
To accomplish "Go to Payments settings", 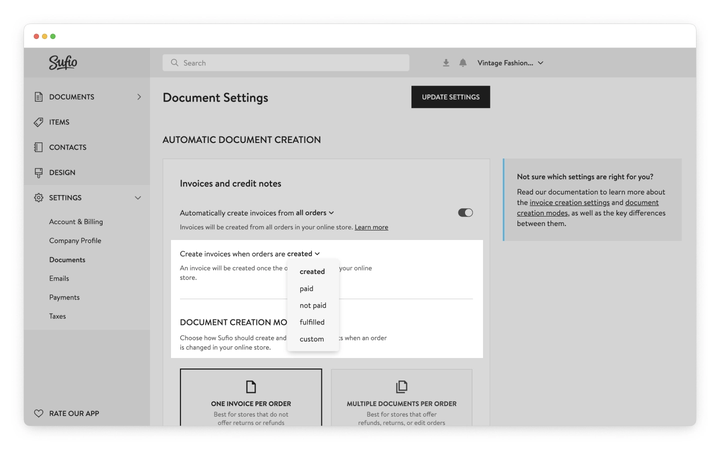I will (64, 298).
